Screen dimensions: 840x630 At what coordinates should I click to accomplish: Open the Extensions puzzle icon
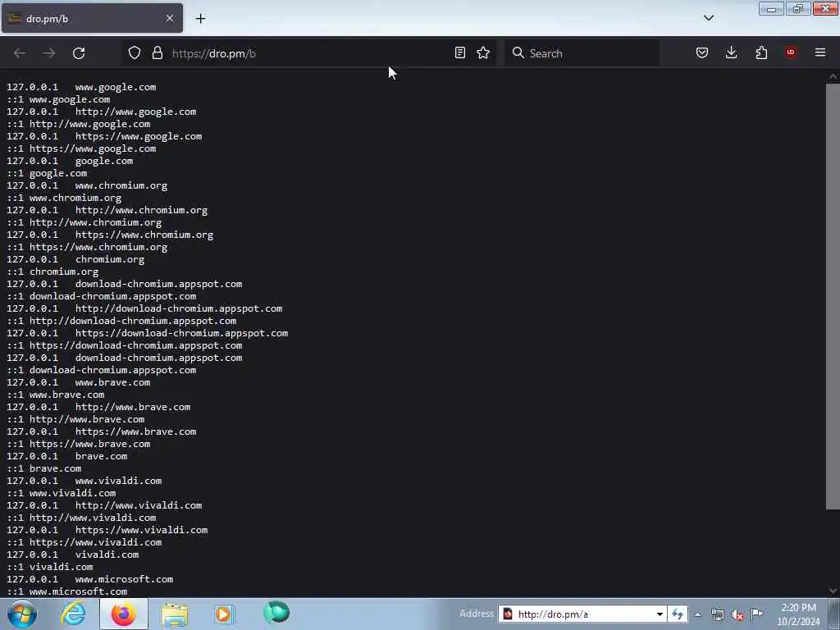click(761, 52)
